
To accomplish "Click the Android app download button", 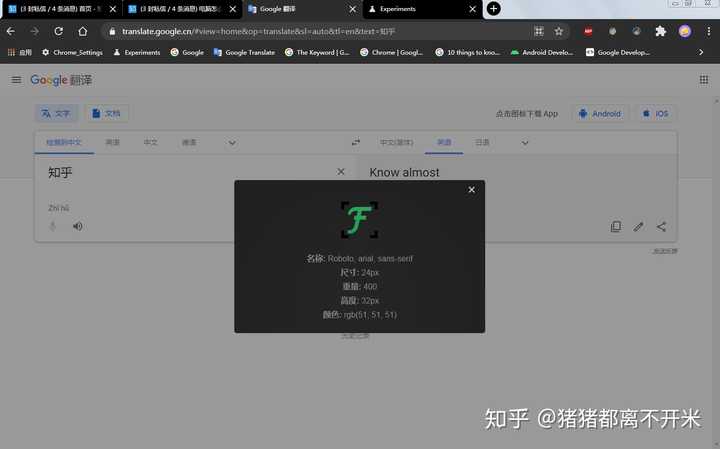I will point(600,113).
